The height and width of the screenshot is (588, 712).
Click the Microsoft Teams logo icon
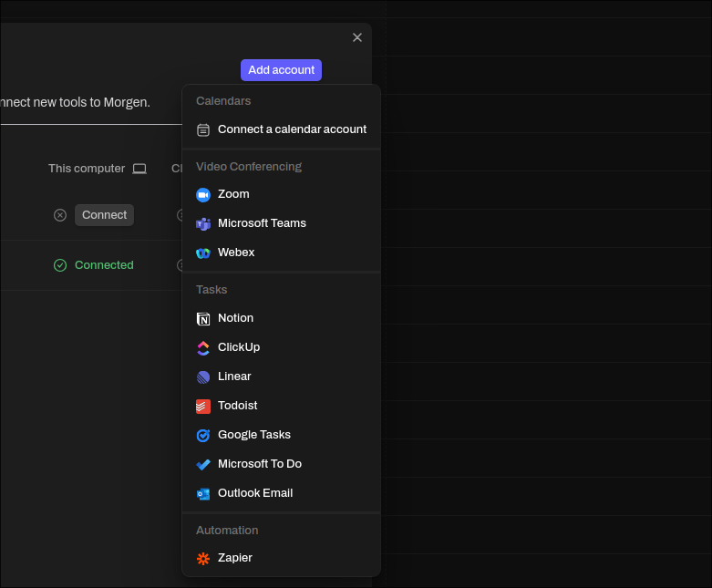[x=203, y=223]
